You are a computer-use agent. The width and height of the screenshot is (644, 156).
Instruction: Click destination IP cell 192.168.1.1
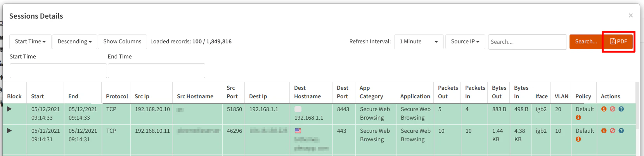click(x=264, y=109)
